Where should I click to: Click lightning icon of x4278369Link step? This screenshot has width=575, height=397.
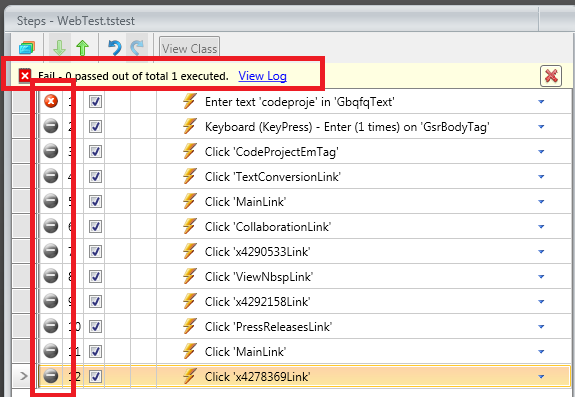[190, 376]
